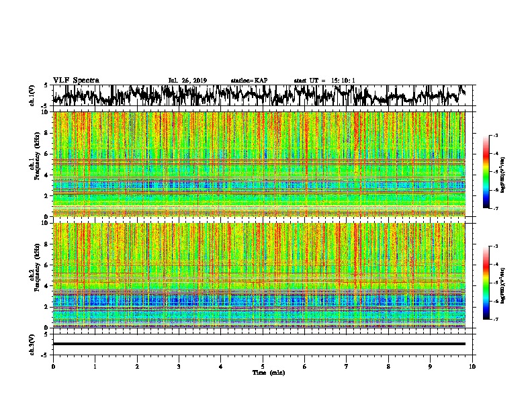Click the "-3" label on ch.2 colorbar
The width and height of the screenshot is (532, 411).
(x=496, y=246)
